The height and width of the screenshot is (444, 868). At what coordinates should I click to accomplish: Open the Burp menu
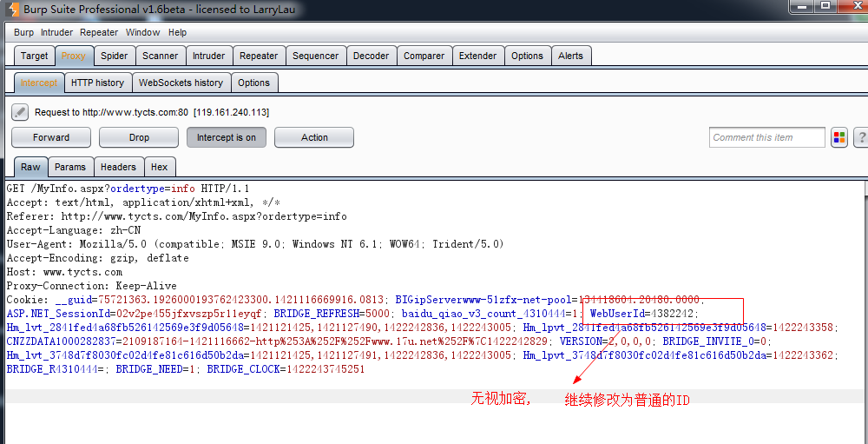click(23, 32)
